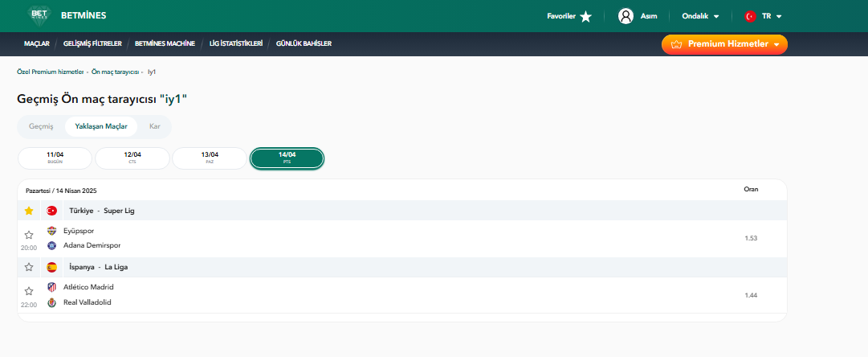The width and height of the screenshot is (868, 357).
Task: Click the BetMines diamond logo
Action: [39, 15]
